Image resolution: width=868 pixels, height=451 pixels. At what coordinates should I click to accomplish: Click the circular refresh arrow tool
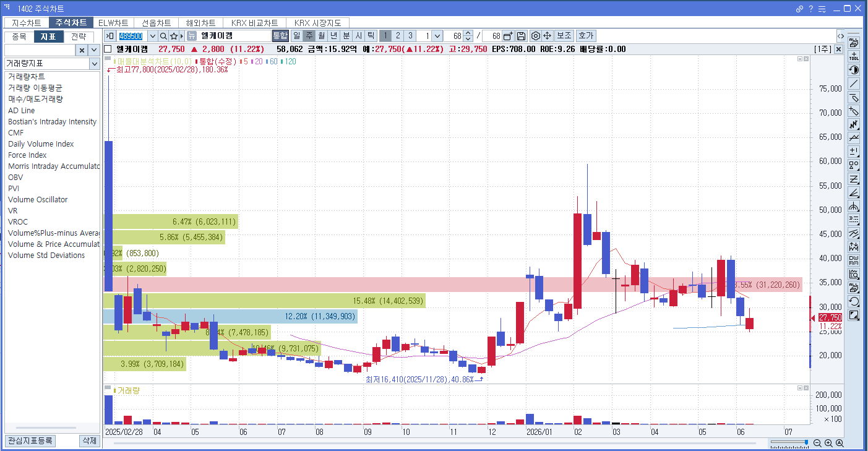point(854,301)
